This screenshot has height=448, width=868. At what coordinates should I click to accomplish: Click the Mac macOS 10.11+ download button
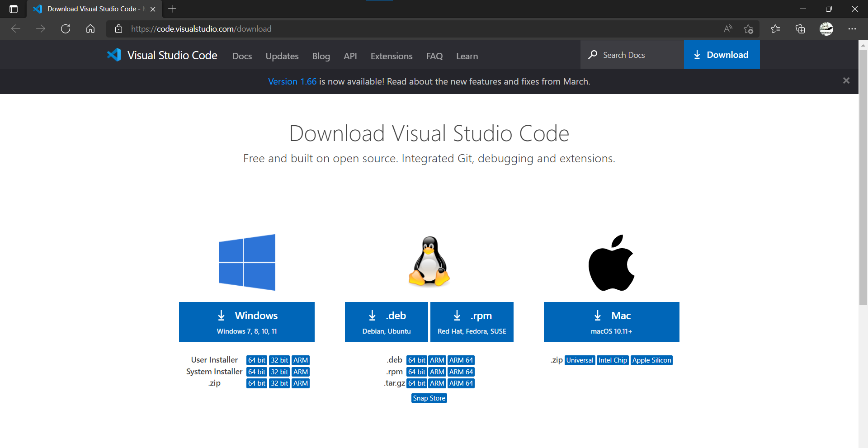[x=611, y=322]
